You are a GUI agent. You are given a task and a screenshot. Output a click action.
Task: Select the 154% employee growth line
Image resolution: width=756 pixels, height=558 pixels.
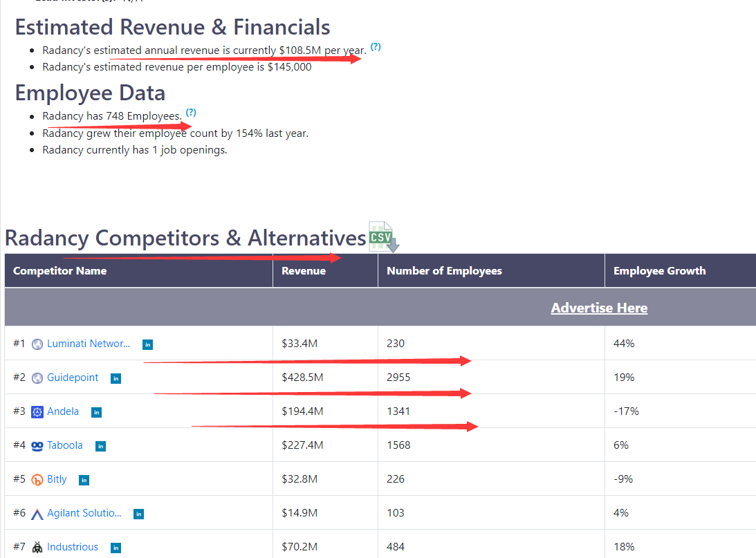point(176,133)
